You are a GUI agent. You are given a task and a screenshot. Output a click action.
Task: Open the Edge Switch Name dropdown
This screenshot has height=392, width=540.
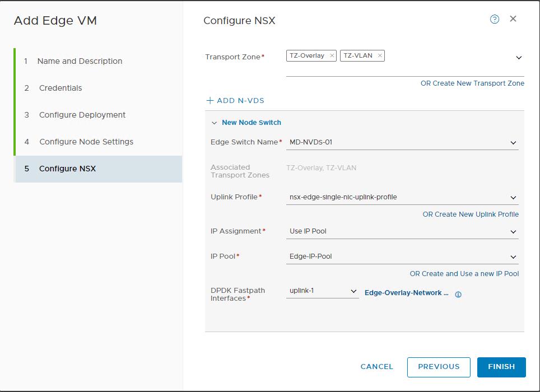513,142
